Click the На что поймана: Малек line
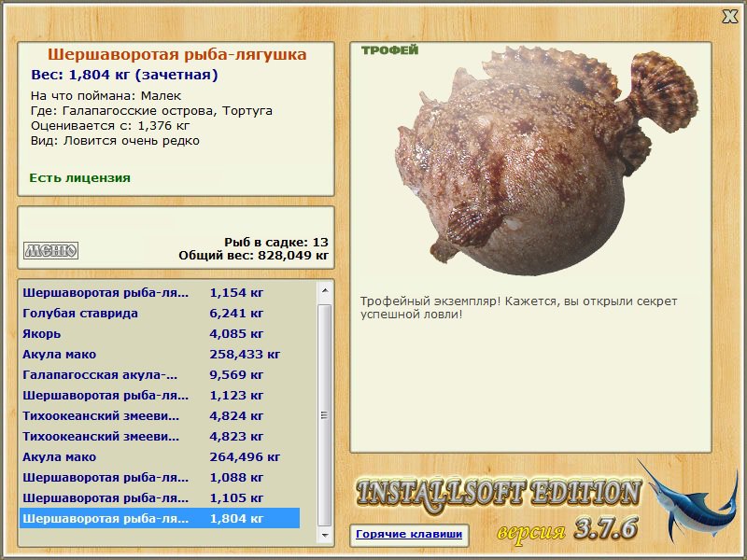 pos(106,96)
